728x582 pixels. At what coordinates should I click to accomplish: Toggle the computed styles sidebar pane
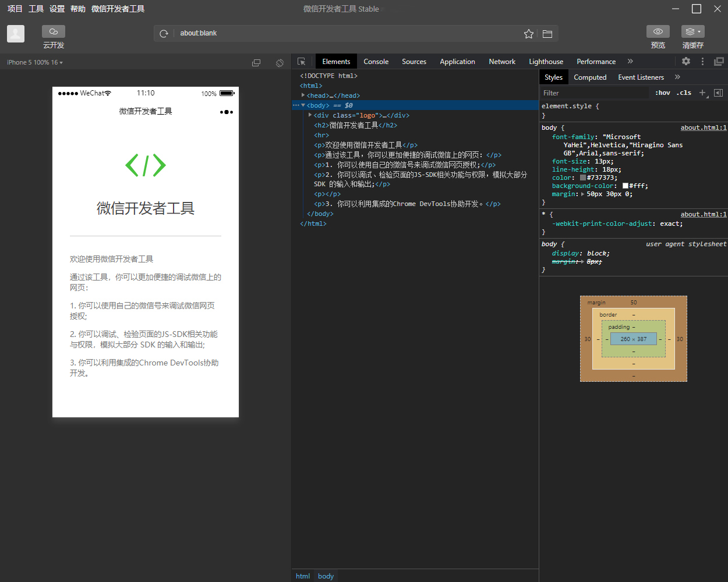coord(719,93)
